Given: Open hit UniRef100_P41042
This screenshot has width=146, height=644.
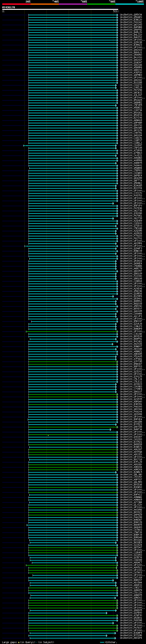Looking at the screenshot, I should coord(131,22).
